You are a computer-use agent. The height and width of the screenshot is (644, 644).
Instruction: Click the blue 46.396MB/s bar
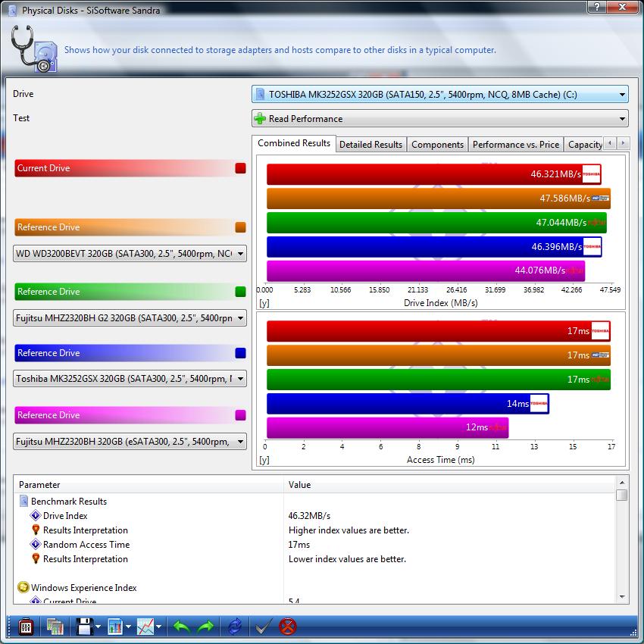[434, 246]
